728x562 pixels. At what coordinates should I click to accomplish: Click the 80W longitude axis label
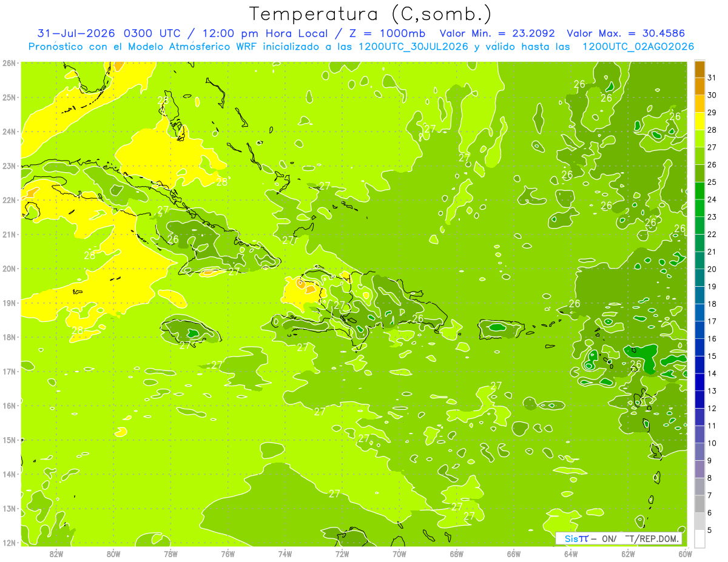(113, 554)
